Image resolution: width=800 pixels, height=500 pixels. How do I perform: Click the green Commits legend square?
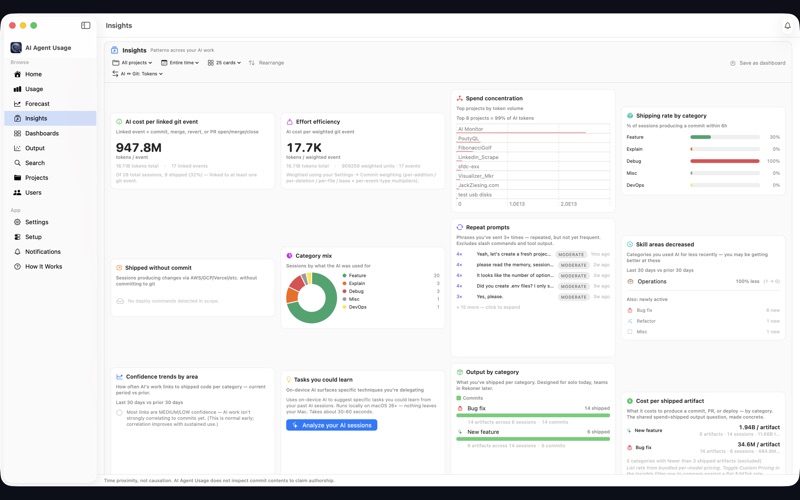coord(459,398)
